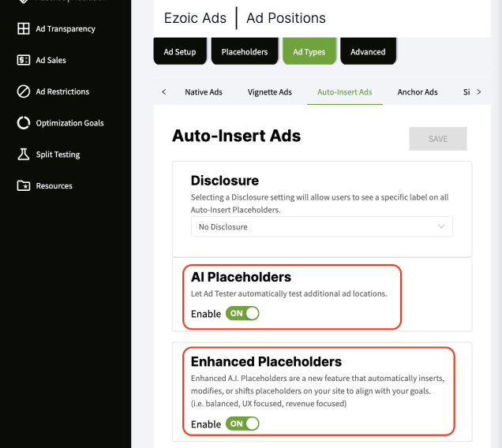The image size is (502, 448).
Task: Open Ad Sales via its dollar icon
Action: 23,60
